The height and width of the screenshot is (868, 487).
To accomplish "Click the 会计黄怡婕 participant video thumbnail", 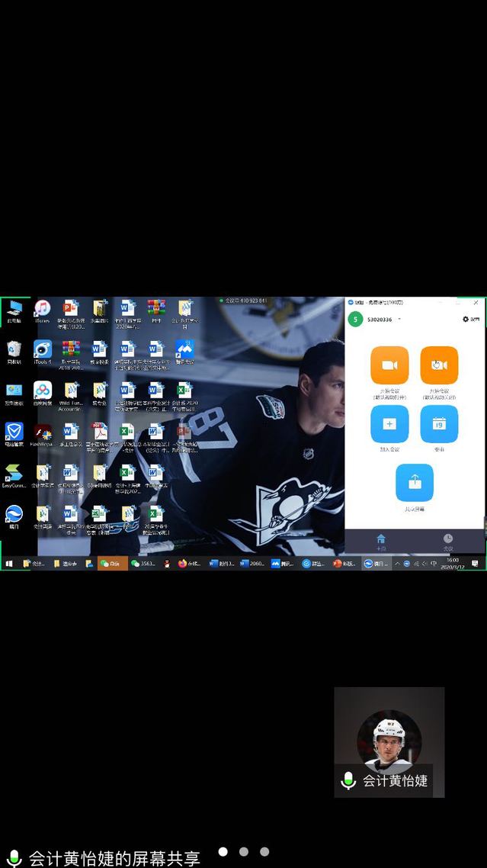I will (x=389, y=741).
